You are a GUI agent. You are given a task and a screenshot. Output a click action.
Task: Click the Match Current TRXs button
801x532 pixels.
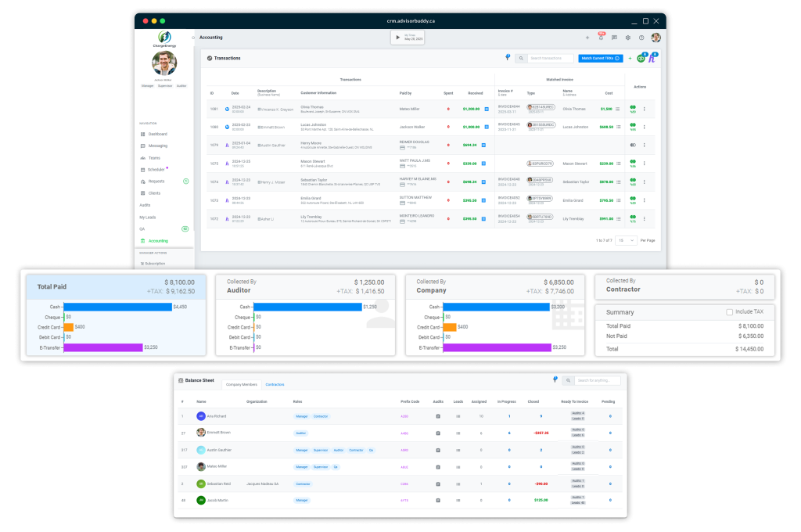[x=600, y=59]
